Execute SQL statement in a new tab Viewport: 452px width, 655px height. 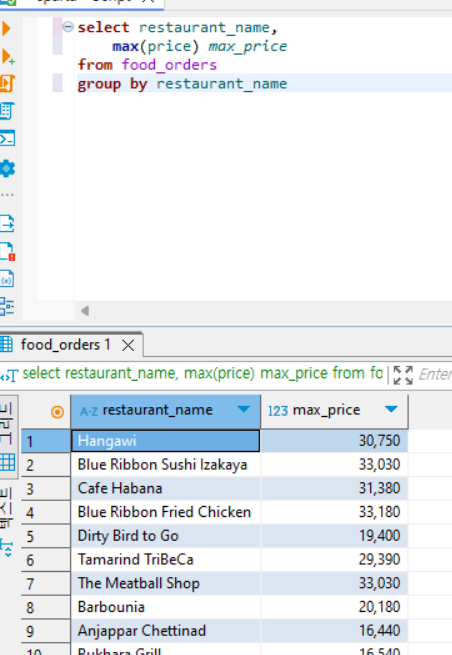click(x=8, y=57)
